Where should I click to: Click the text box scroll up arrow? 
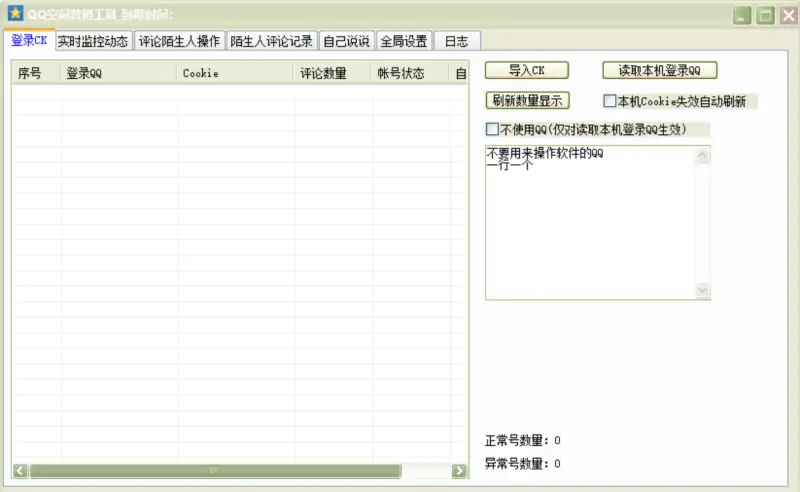pyautogui.click(x=702, y=154)
